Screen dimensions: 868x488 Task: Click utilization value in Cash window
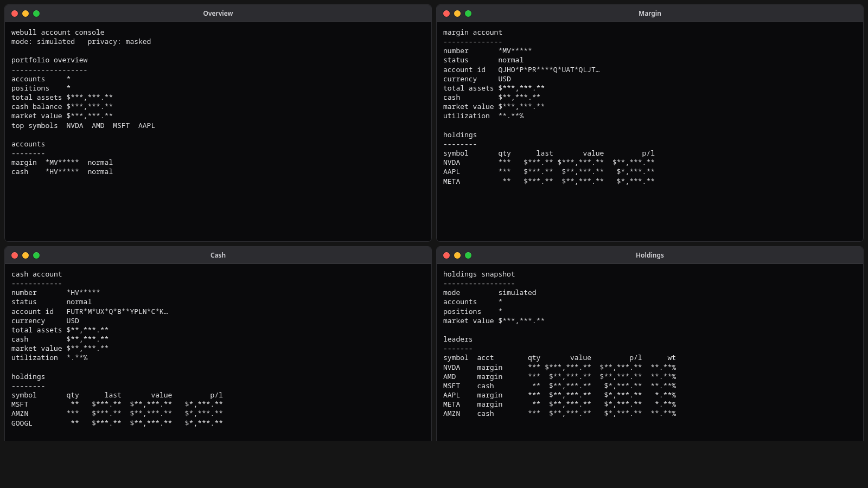pos(77,358)
